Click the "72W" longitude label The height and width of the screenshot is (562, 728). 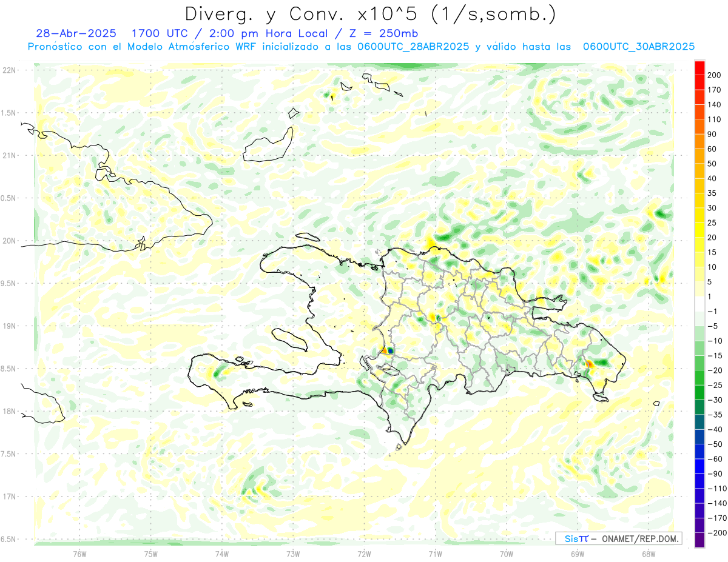point(364,554)
